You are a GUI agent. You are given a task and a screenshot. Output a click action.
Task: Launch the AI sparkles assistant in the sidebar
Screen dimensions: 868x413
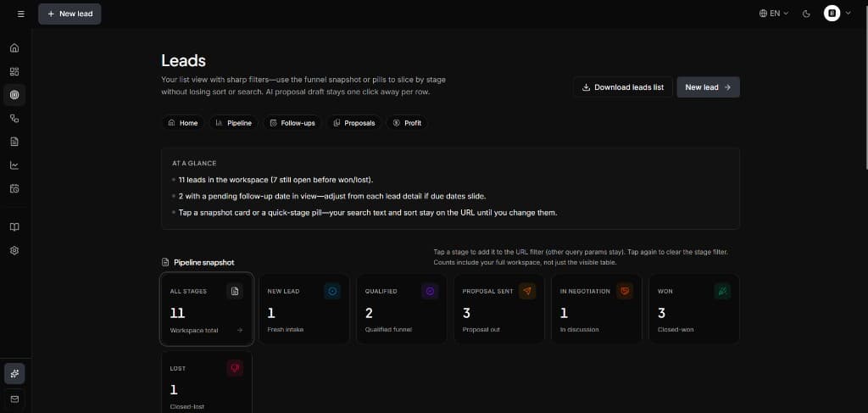(14, 374)
